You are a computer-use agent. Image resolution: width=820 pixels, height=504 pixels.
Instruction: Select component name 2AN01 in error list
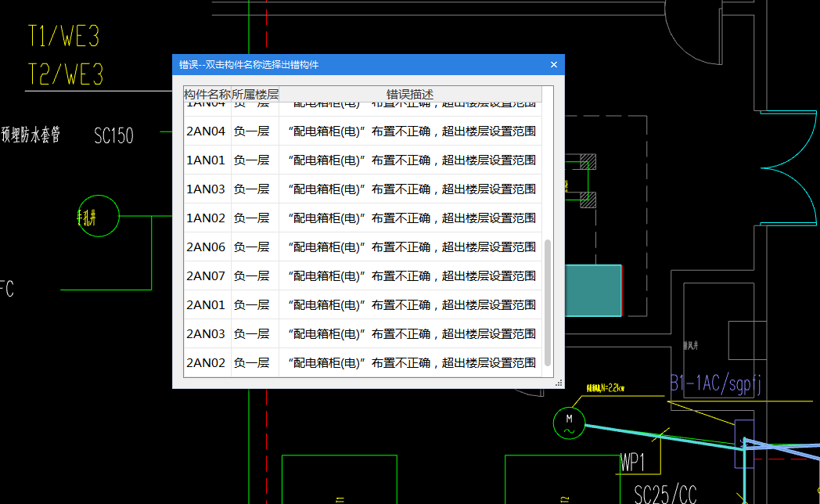tap(206, 304)
